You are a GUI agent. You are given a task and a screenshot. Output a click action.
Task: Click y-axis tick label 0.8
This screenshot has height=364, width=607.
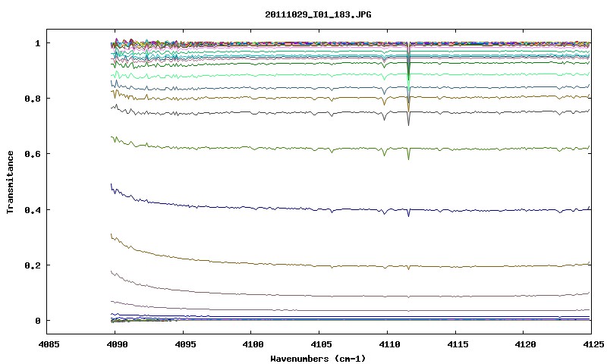(33, 99)
